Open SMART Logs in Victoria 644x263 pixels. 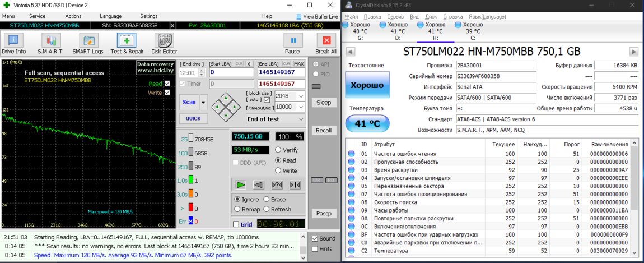click(x=87, y=44)
